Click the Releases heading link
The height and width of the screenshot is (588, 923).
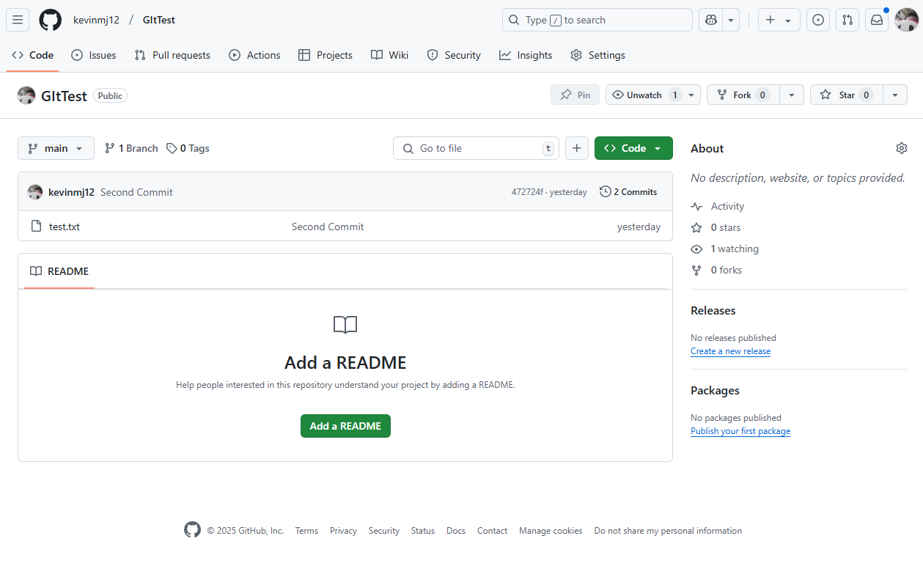click(x=713, y=311)
